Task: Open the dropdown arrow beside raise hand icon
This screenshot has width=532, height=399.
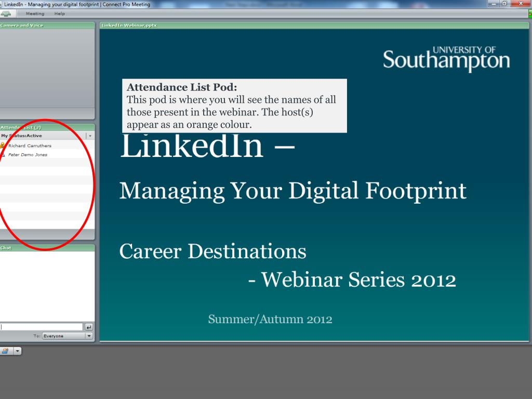Action: 17,351
